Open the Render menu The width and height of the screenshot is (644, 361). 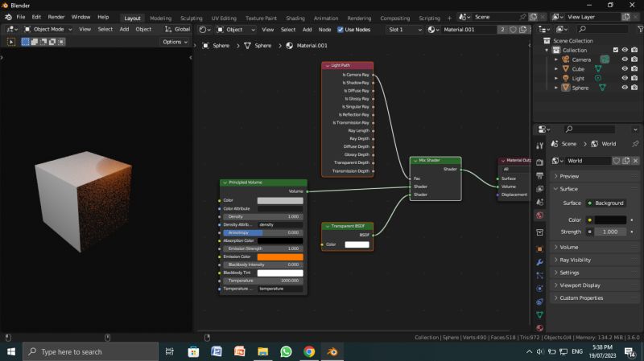(x=56, y=17)
